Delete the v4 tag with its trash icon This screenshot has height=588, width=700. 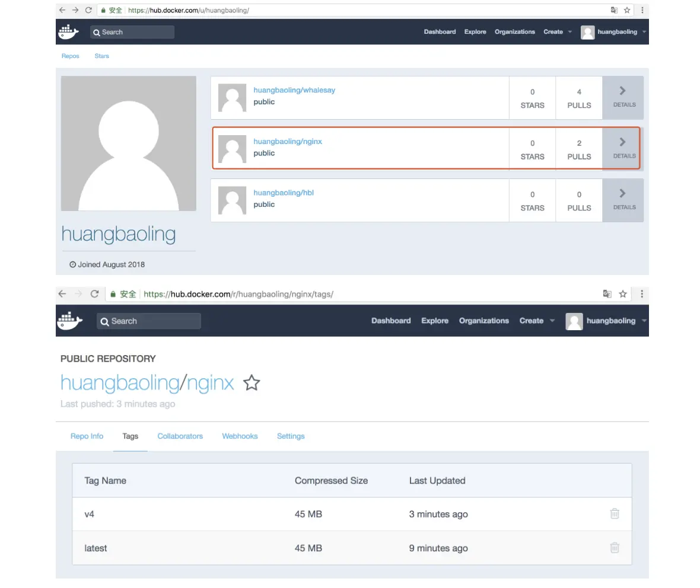[615, 513]
